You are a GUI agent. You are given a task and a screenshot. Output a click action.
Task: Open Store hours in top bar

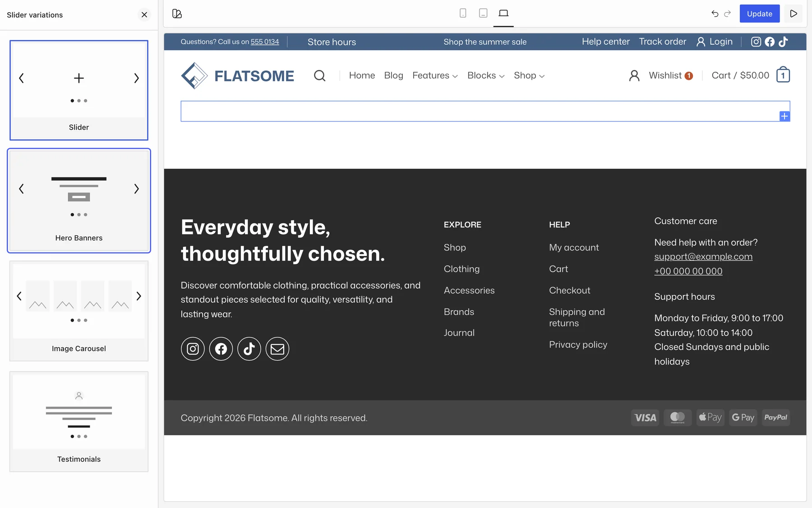pos(332,42)
